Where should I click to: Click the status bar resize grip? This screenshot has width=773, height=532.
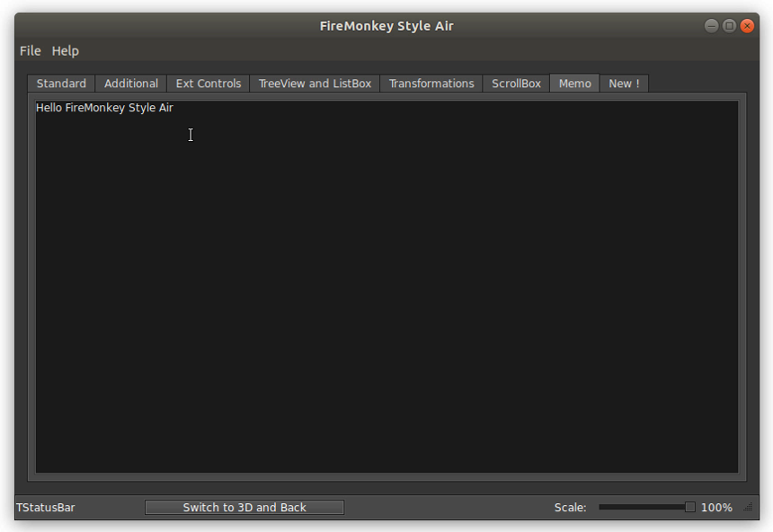(748, 507)
